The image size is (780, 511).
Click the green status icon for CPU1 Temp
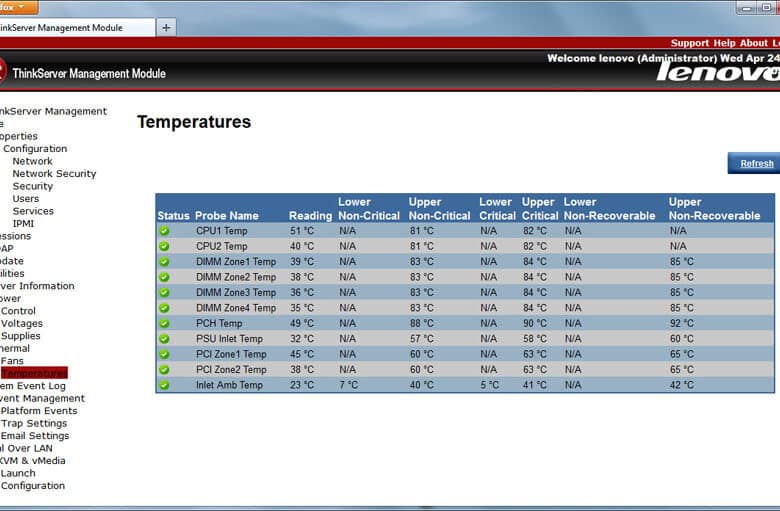point(164,231)
